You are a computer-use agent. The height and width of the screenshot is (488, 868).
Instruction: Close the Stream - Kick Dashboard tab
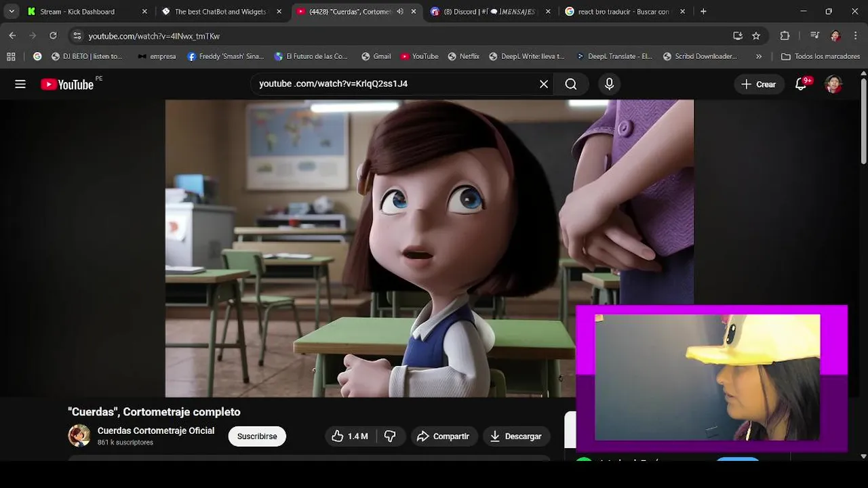pos(144,12)
